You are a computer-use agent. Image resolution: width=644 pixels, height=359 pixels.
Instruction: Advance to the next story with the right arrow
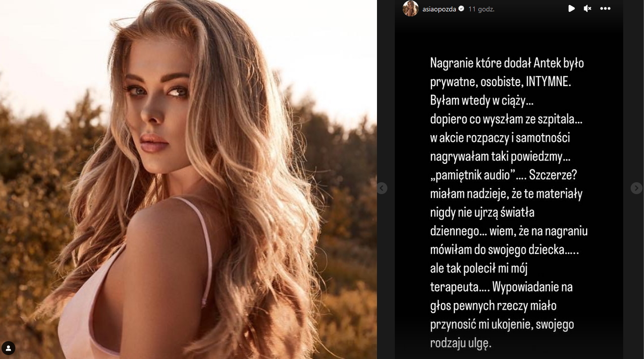coord(636,188)
